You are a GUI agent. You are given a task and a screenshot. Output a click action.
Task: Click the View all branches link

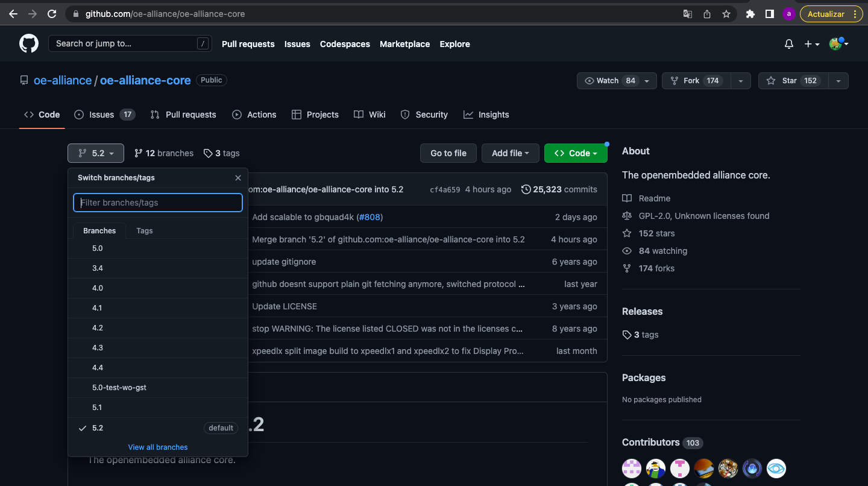pos(158,447)
